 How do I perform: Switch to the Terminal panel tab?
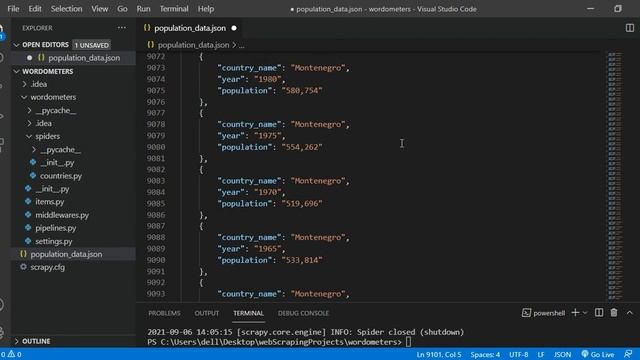click(x=248, y=313)
